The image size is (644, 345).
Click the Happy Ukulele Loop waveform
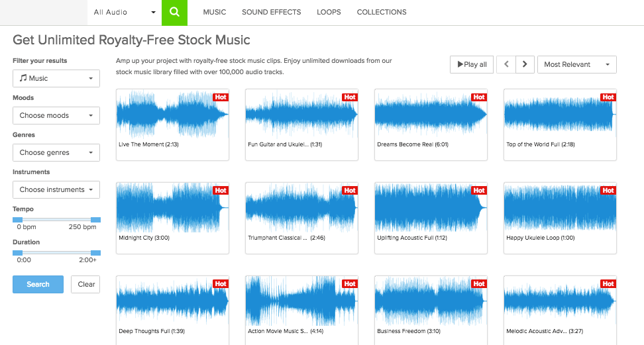[x=561, y=207]
